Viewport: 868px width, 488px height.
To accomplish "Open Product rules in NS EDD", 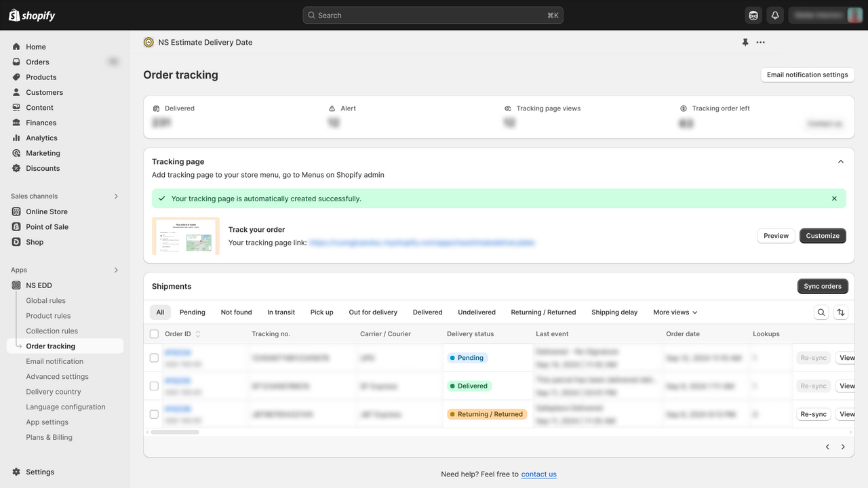I will [48, 316].
